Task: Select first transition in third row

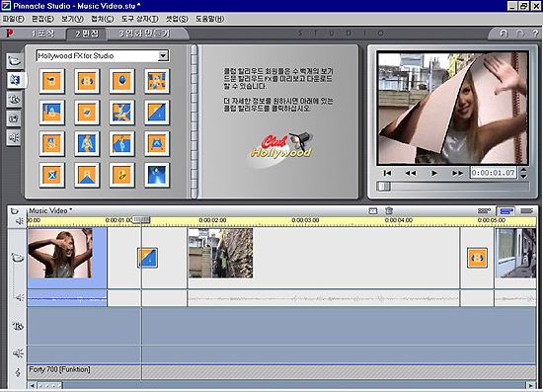Action: coord(52,143)
